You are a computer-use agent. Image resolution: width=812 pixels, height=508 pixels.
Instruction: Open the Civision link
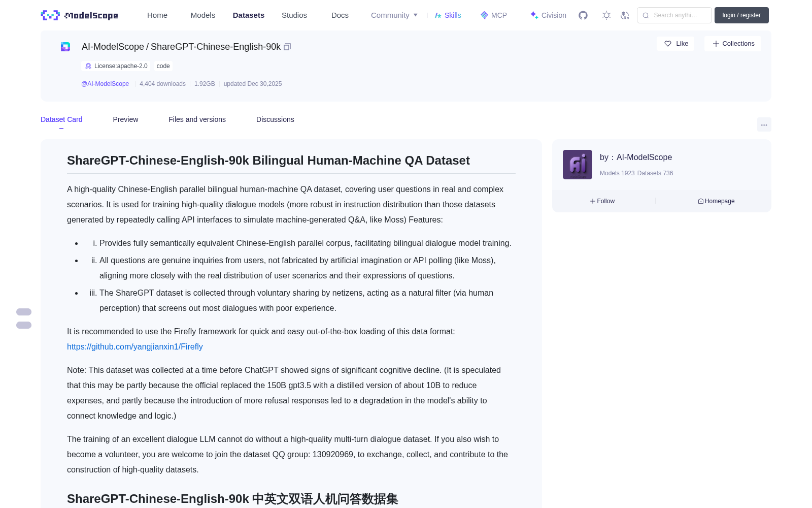(x=548, y=15)
